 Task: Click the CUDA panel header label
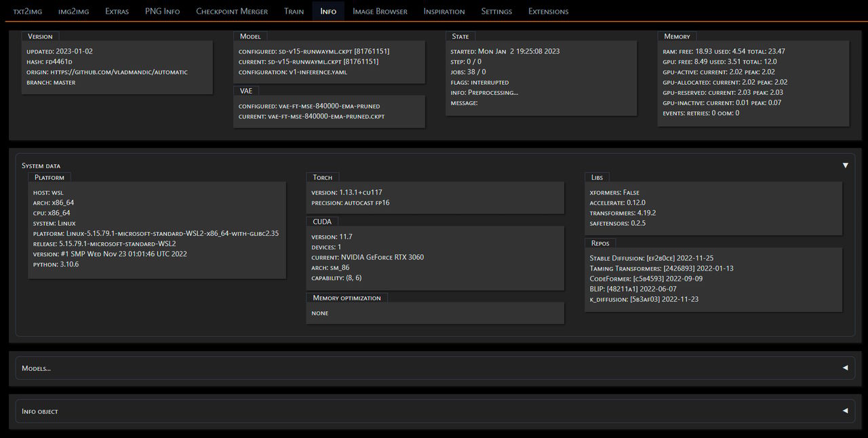[322, 221]
